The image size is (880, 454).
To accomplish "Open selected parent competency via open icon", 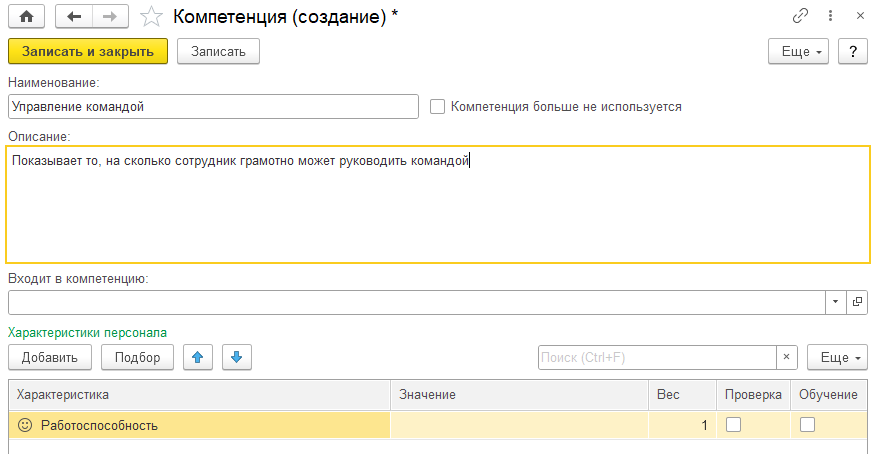I will pos(857,302).
